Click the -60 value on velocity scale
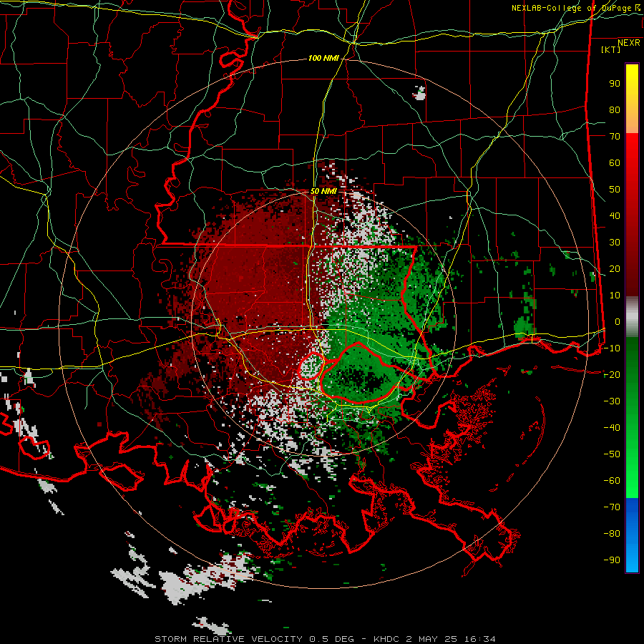 [x=612, y=481]
